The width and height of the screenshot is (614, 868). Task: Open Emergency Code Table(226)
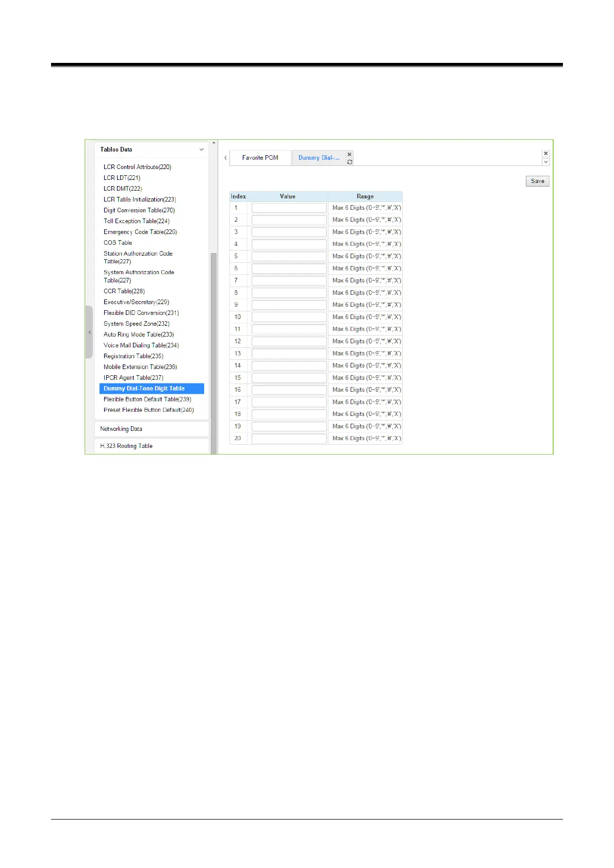140,232
